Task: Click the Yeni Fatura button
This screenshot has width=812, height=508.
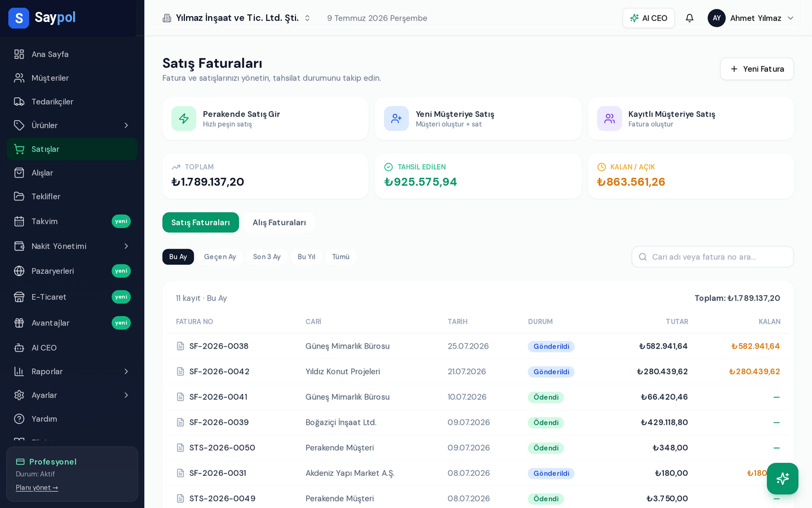Action: (x=757, y=69)
